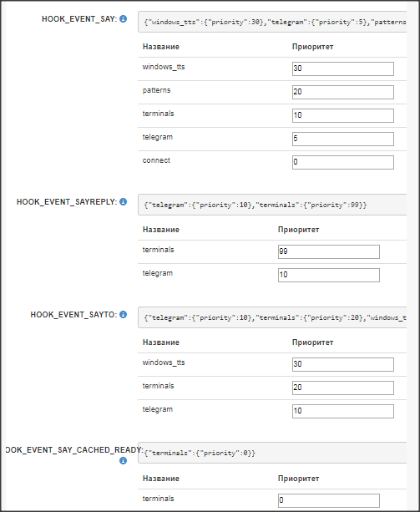Edit terminals priority field showing 99
This screenshot has width=420, height=512.
coord(329,251)
